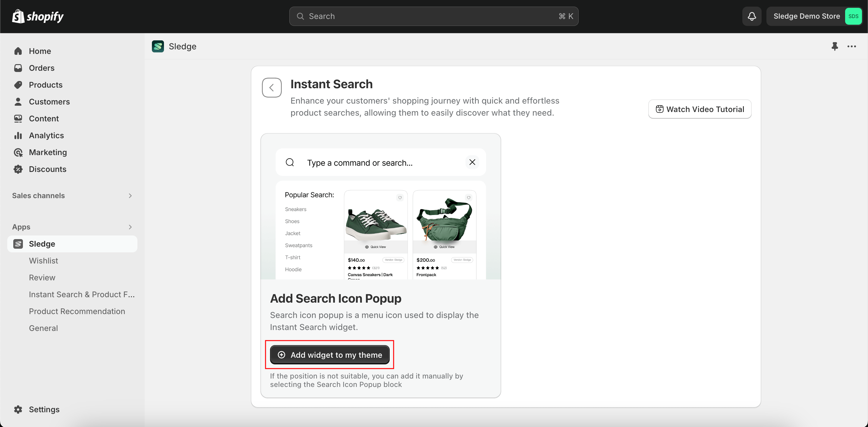The width and height of the screenshot is (868, 427).
Task: Close the preview search box with X
Action: point(472,162)
